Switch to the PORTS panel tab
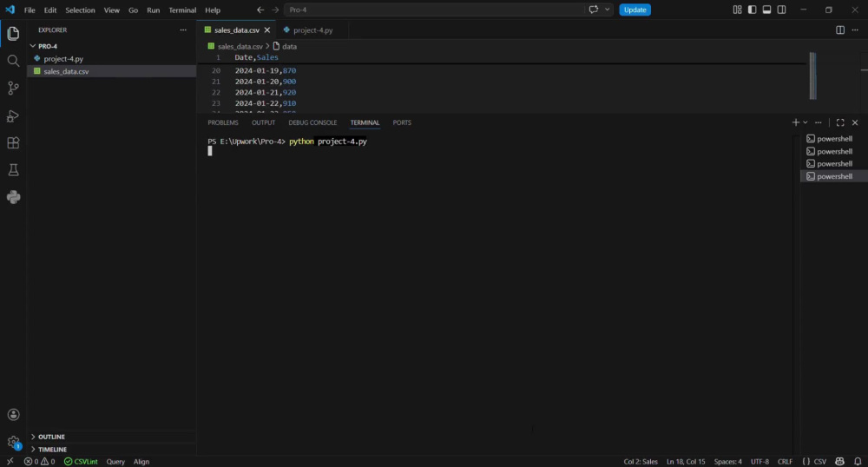868x467 pixels. coord(402,122)
